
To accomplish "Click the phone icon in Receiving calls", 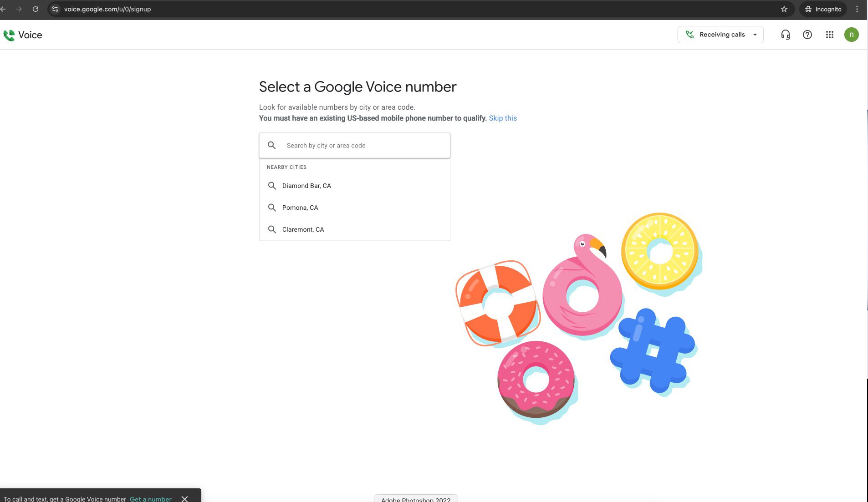I will pyautogui.click(x=689, y=35).
